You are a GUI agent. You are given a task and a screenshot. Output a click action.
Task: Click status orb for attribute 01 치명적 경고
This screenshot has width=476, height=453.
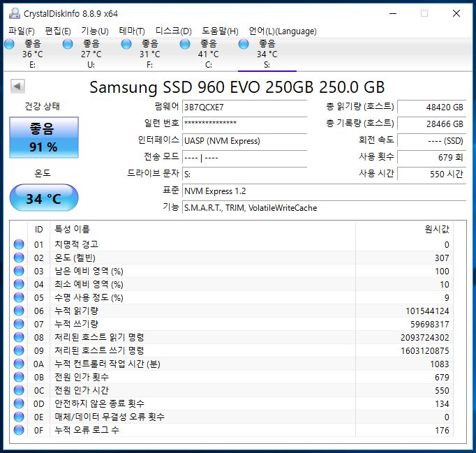[x=19, y=244]
